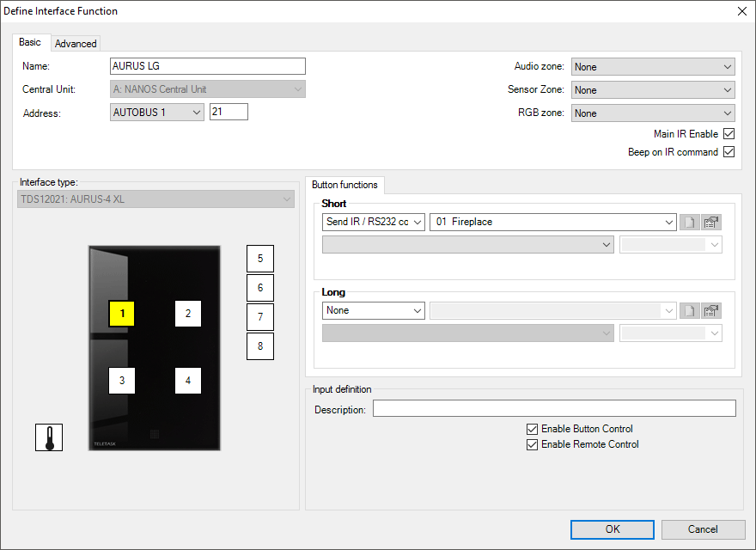Click the new item icon in Short row
The height and width of the screenshot is (550, 756).
click(689, 222)
